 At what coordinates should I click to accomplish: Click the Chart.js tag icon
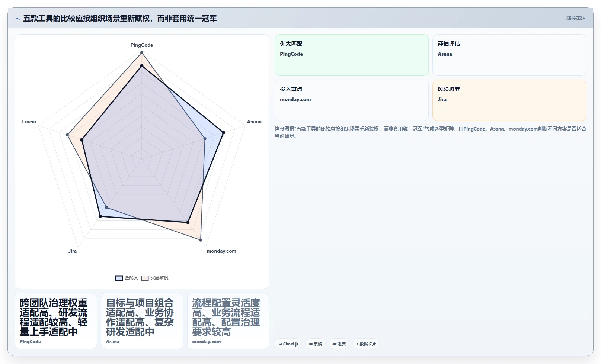click(x=280, y=344)
